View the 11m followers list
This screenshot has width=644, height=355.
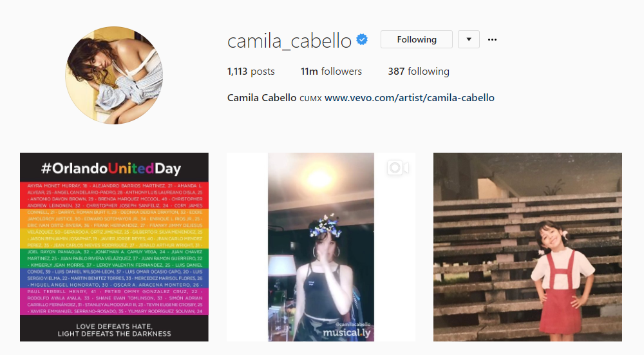[331, 72]
